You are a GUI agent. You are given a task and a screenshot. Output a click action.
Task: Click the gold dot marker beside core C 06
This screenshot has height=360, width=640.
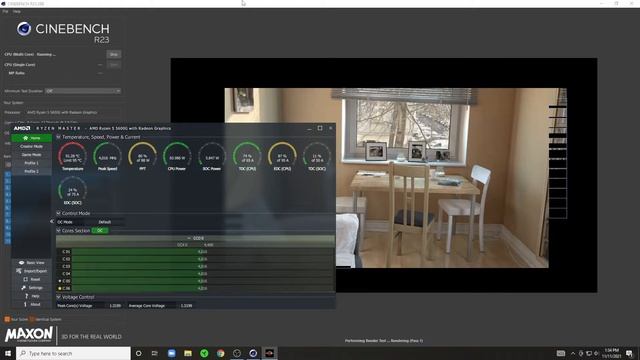click(60, 288)
